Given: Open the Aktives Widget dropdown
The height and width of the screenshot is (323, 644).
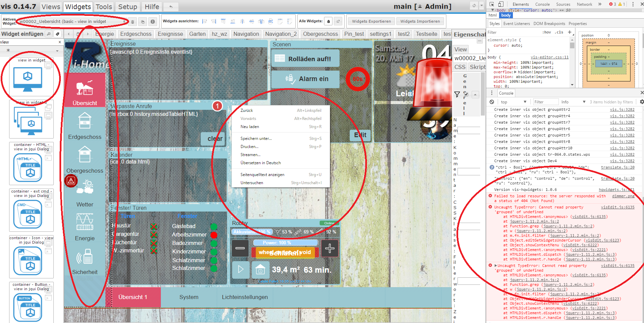Looking at the screenshot, I should [x=72, y=22].
